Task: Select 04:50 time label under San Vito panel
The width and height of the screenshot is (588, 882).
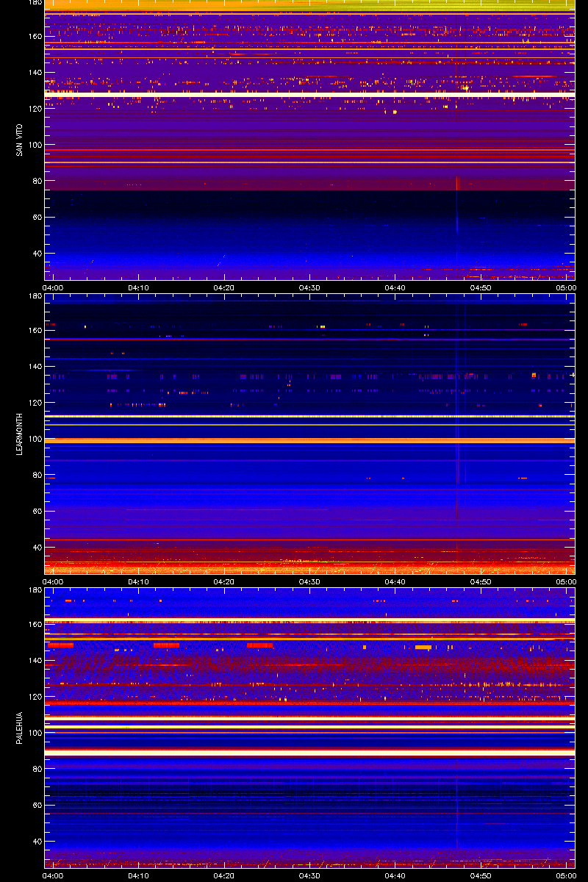Action: click(x=481, y=287)
